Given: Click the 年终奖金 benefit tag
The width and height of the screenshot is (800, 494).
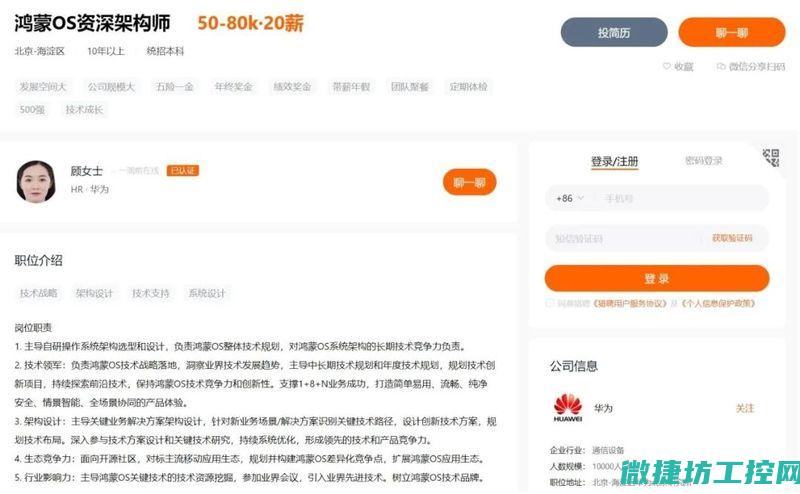Looking at the screenshot, I should 233,87.
